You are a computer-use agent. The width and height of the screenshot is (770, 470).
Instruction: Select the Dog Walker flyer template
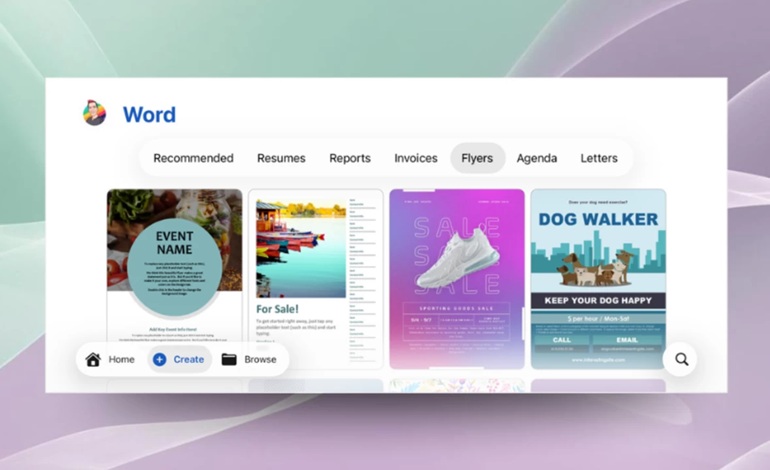click(x=598, y=265)
